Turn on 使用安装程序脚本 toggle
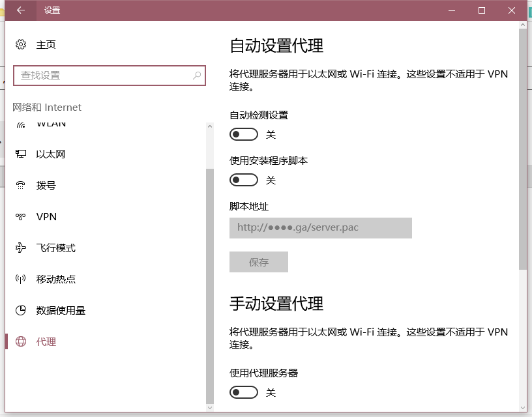The width and height of the screenshot is (532, 417). [x=244, y=180]
